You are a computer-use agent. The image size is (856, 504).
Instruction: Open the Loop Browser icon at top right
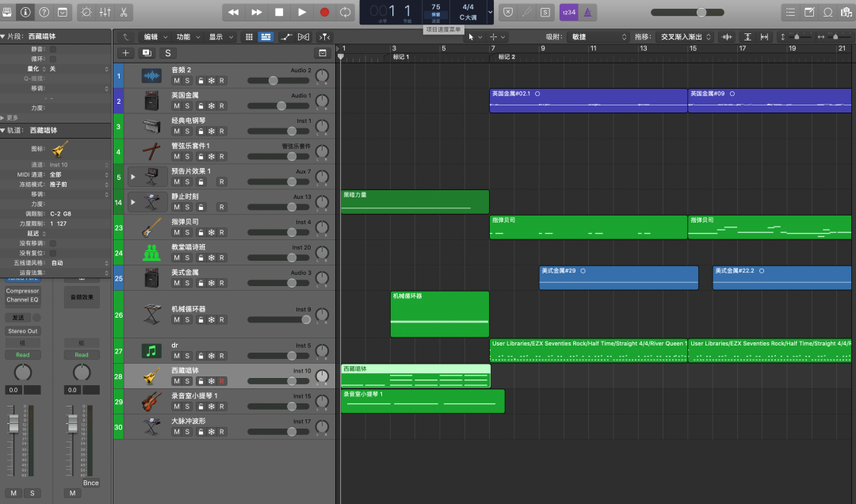coord(828,12)
